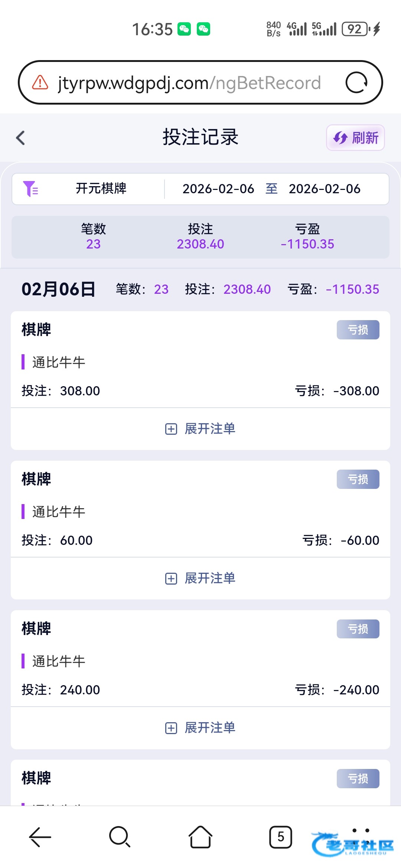This screenshot has width=401, height=868.
Task: Go to the browser home page
Action: pyautogui.click(x=200, y=837)
